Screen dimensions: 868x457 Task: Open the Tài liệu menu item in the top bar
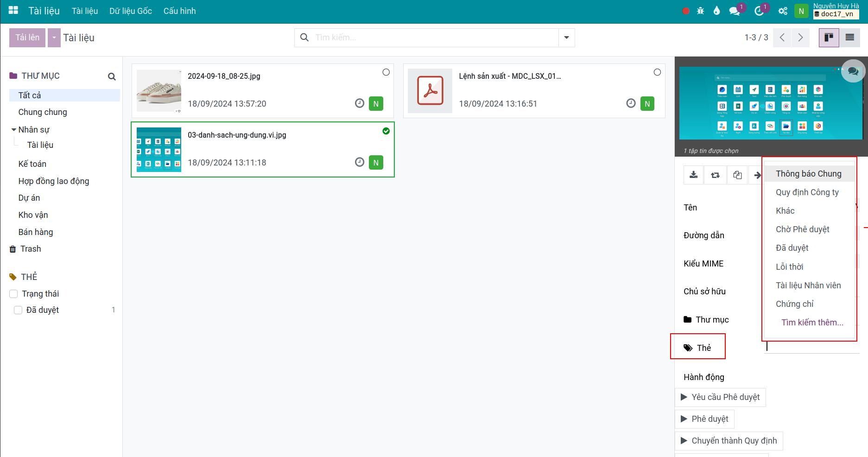[x=85, y=11]
